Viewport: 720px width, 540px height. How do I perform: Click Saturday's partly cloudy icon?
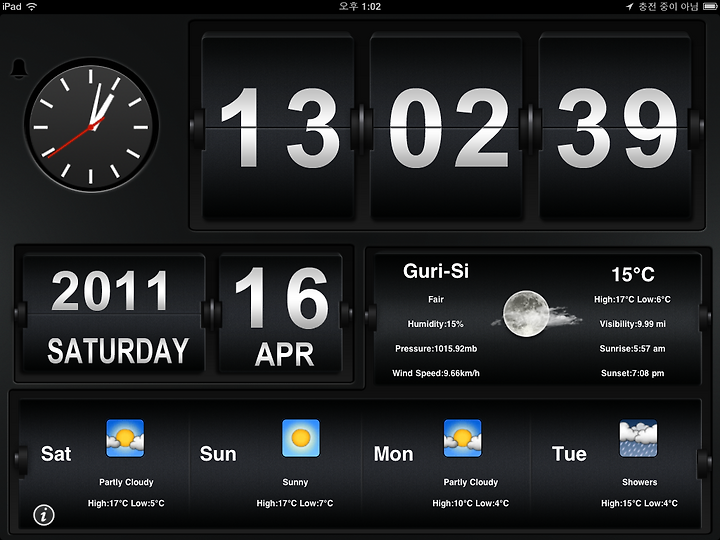click(x=125, y=438)
